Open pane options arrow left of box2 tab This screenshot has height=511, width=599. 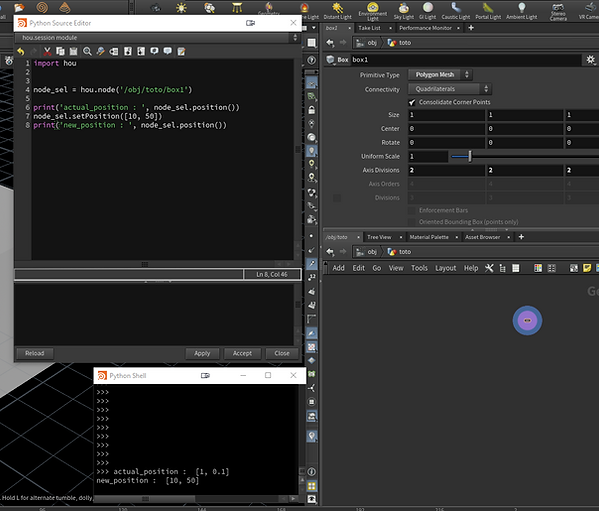(314, 28)
